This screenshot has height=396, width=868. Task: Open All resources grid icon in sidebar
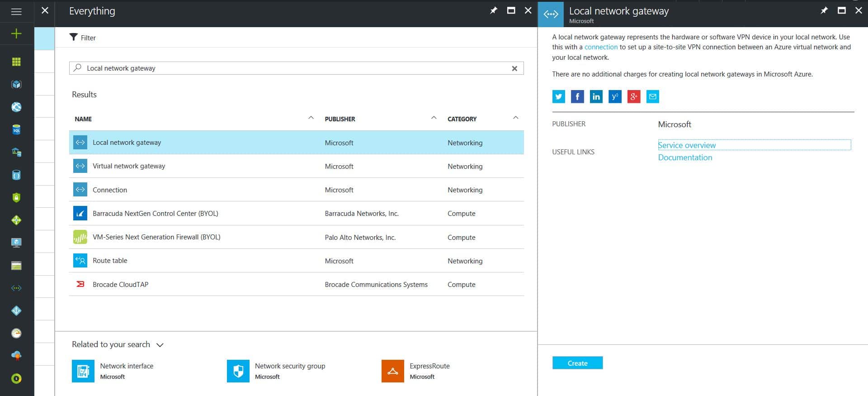coord(16,62)
